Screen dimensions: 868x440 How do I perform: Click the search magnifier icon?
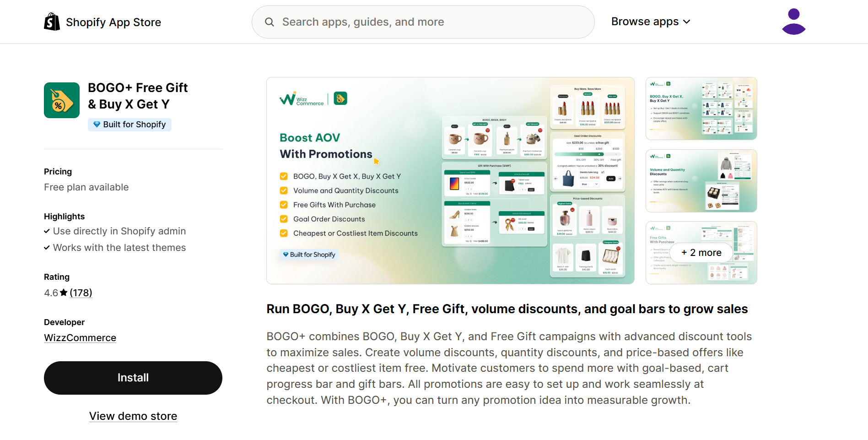click(270, 22)
